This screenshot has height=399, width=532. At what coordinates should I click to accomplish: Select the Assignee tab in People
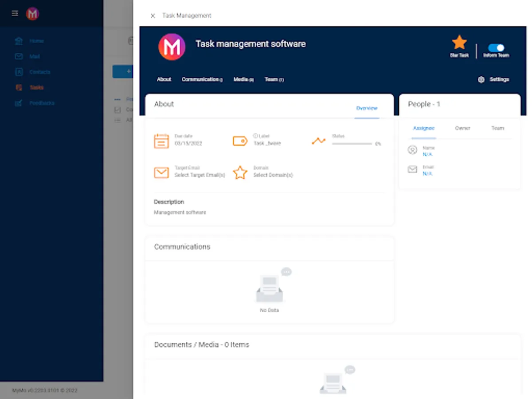pyautogui.click(x=424, y=128)
